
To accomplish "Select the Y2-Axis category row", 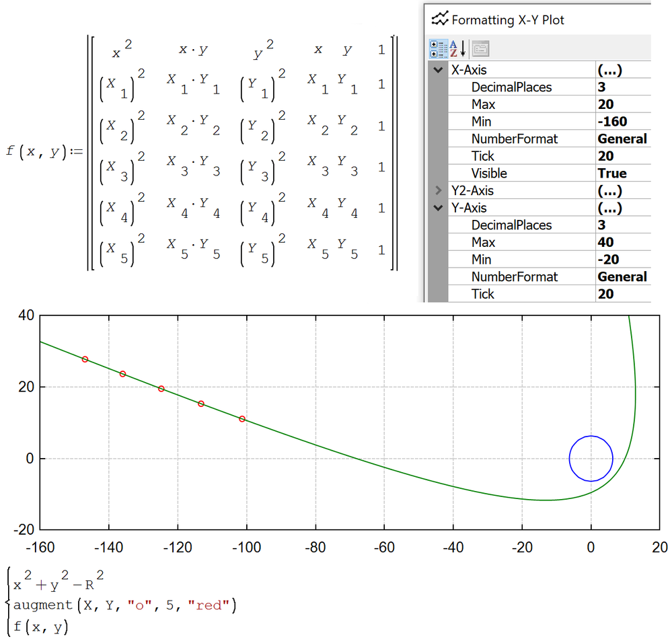I will (539, 190).
